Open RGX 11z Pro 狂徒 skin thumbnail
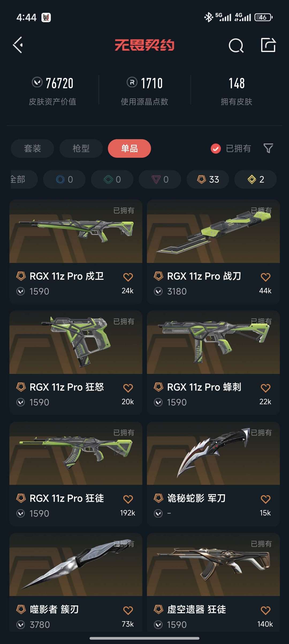 pyautogui.click(x=76, y=453)
